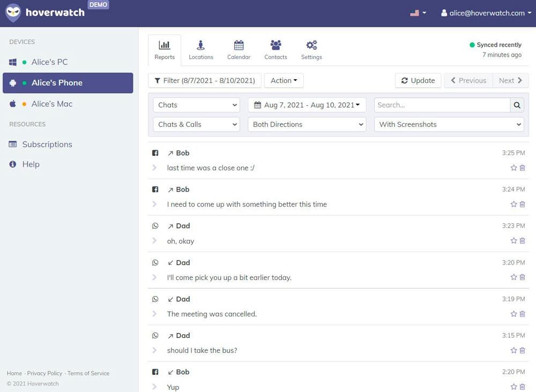Click Facebook icon on 2:20 PM Bob message
This screenshot has height=392, width=536.
click(155, 372)
